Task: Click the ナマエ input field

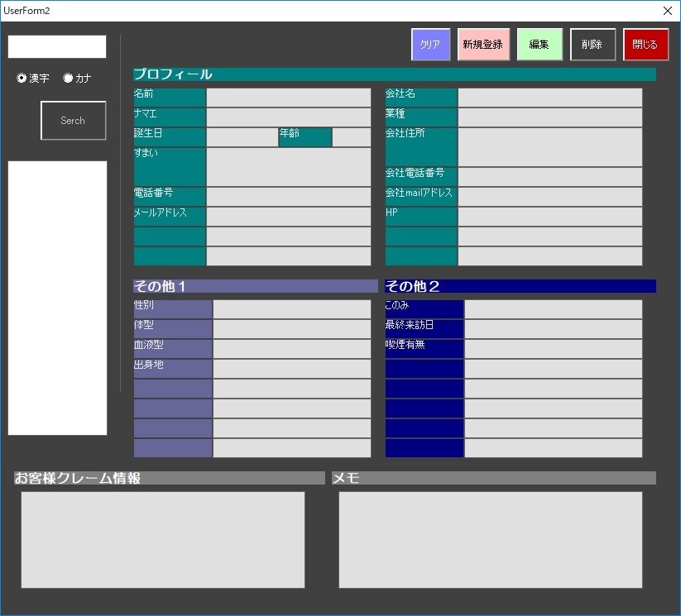Action: click(289, 117)
